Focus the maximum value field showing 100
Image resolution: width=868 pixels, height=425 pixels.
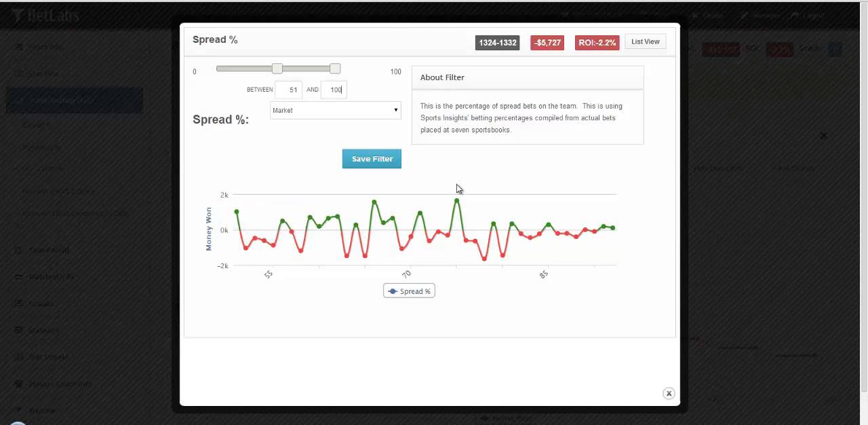pyautogui.click(x=334, y=90)
